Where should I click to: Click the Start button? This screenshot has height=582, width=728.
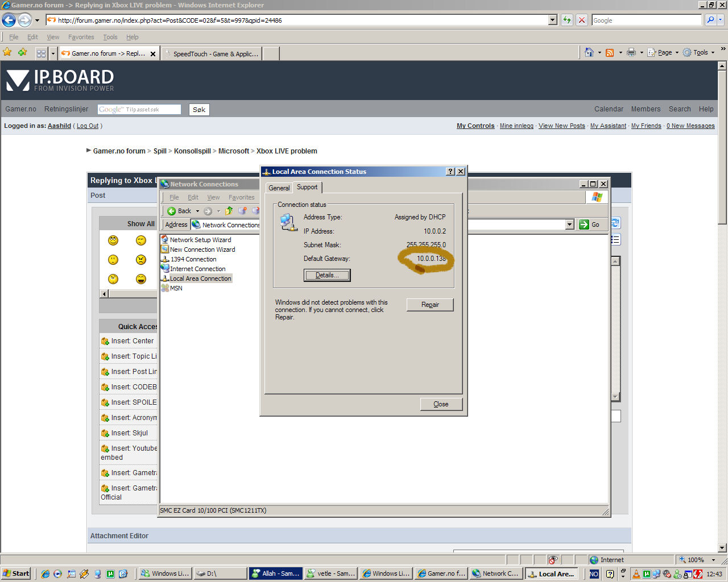point(16,573)
